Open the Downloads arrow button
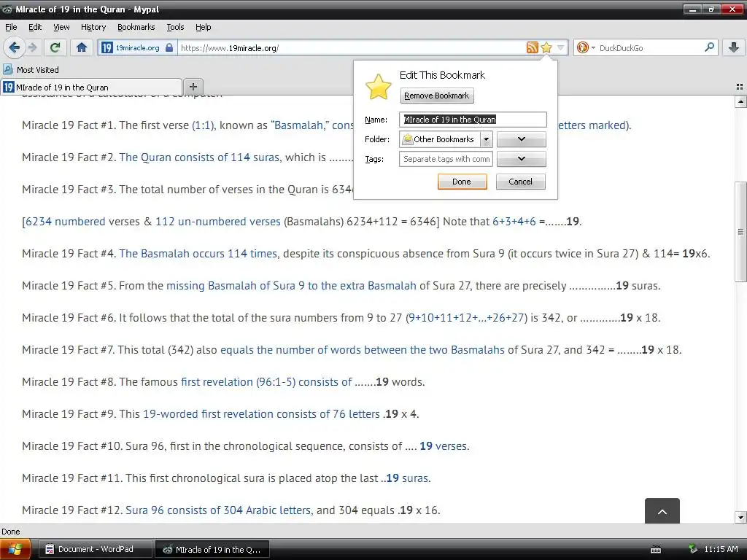The height and width of the screenshot is (560, 747). click(x=734, y=47)
